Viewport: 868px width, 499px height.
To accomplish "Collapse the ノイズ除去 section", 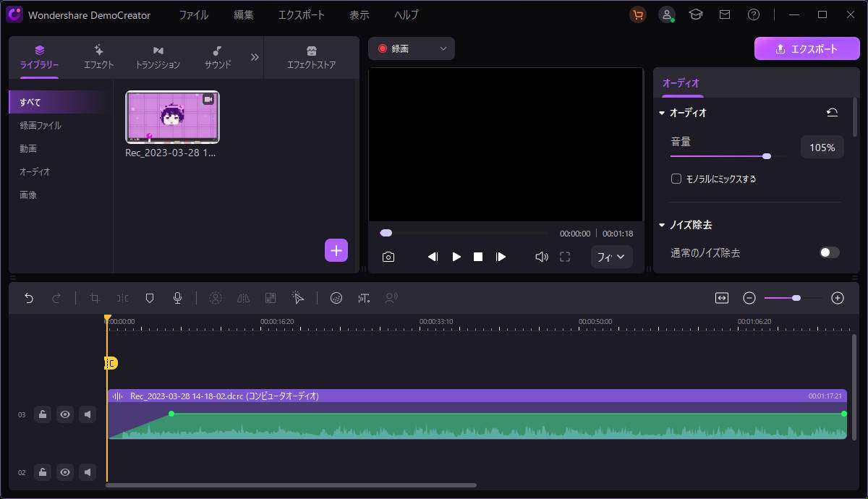I will coord(662,226).
